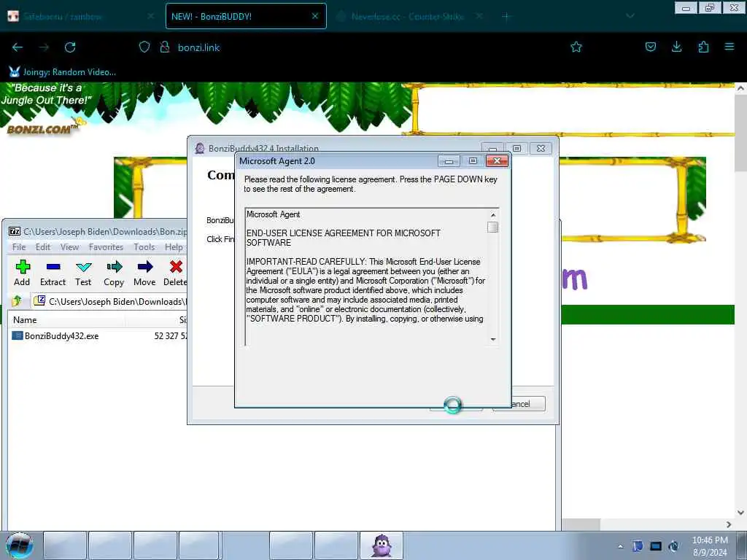The image size is (747, 560).
Task: Open the browser hamburger menu
Action: pos(729,47)
